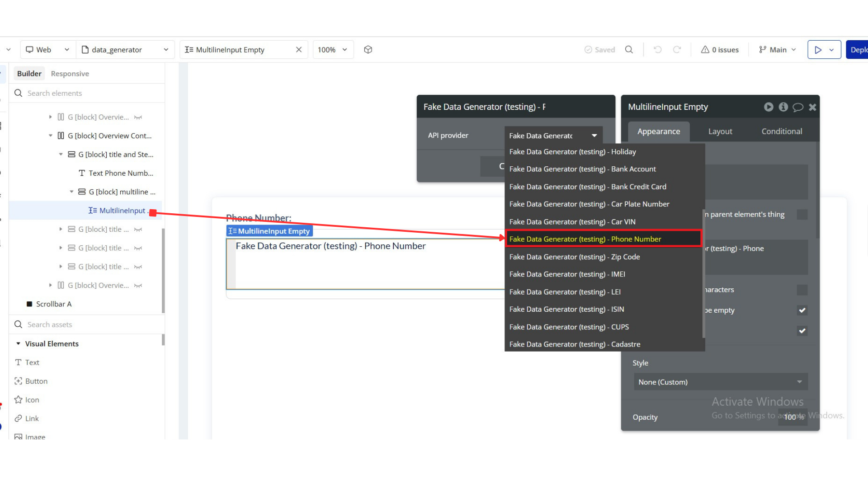The height and width of the screenshot is (488, 868).
Task: Click the undo arrow icon
Action: pyautogui.click(x=658, y=50)
